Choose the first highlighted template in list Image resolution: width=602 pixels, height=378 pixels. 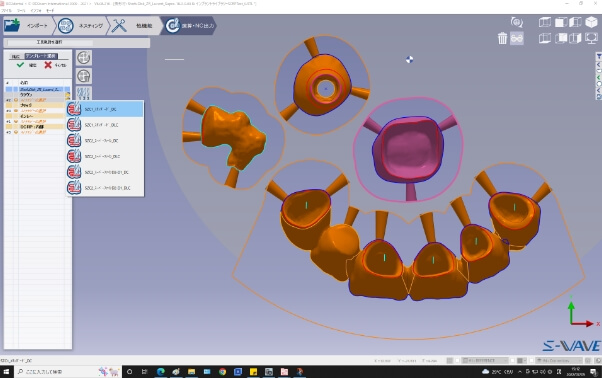(x=105, y=109)
